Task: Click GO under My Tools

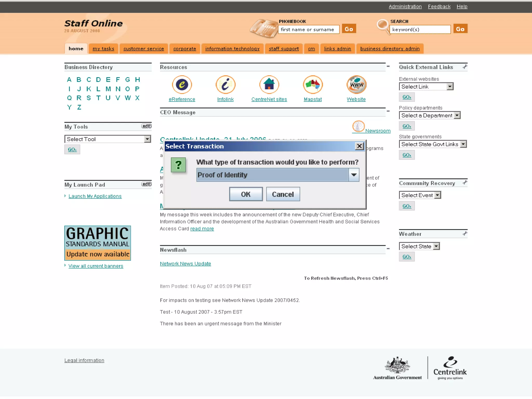Action: coord(72,149)
